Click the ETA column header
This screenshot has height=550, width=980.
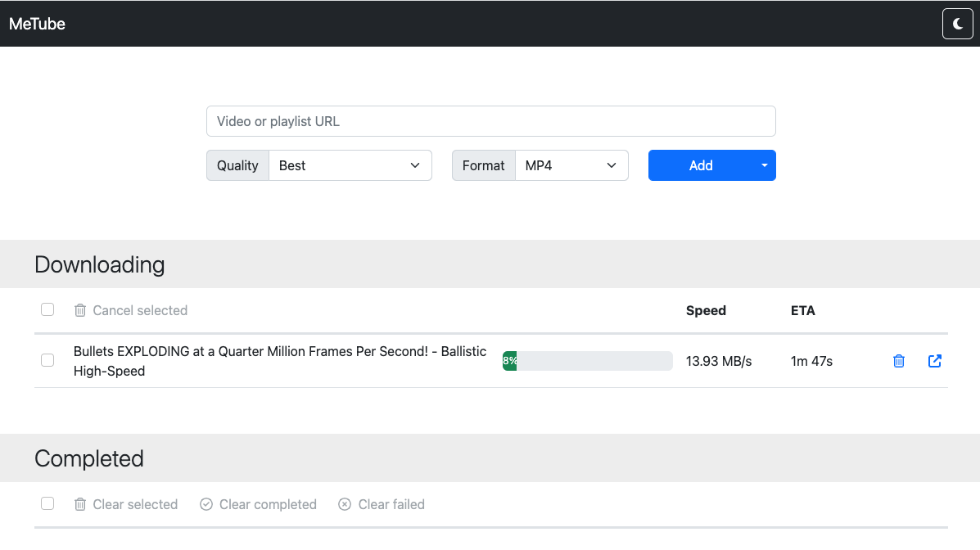click(x=802, y=310)
